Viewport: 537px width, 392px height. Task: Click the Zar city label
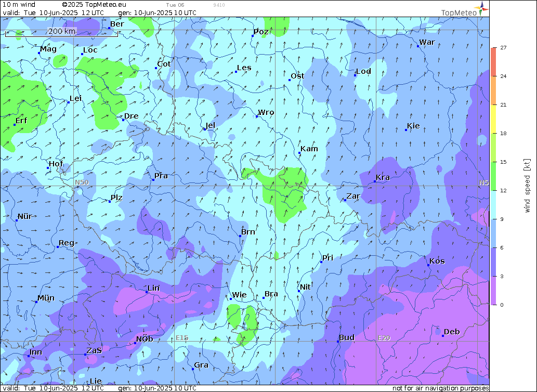353,196
